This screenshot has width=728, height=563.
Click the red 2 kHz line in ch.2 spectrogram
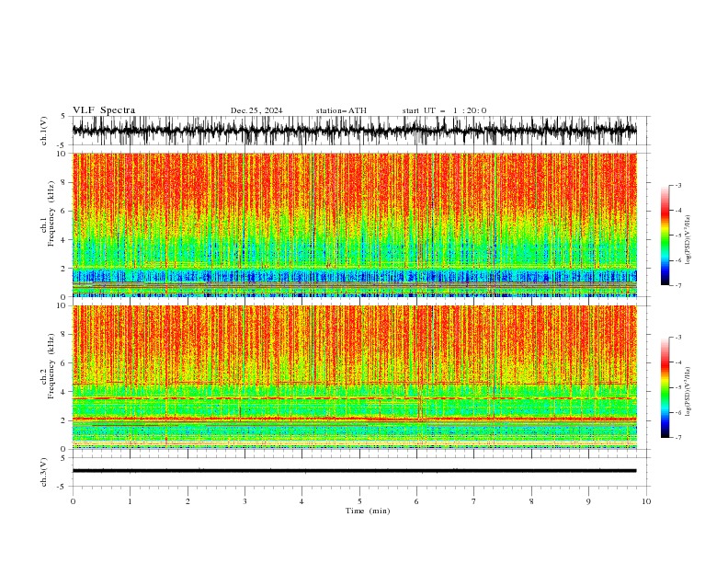354,419
